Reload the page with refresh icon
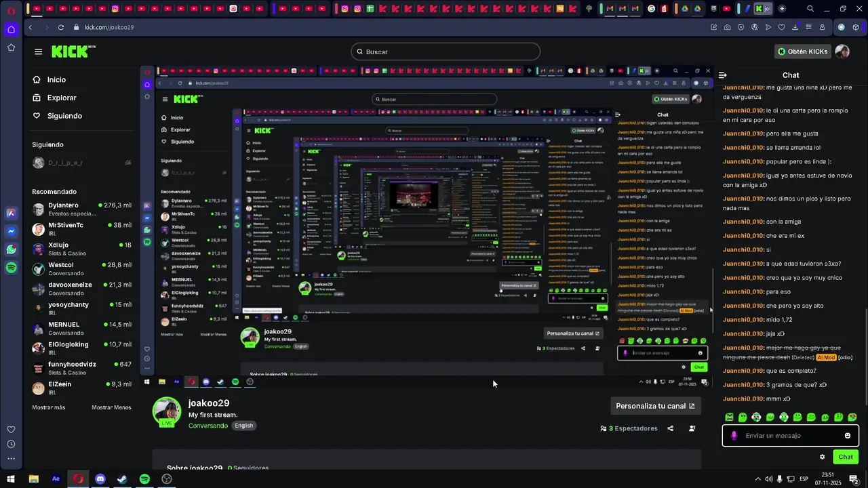This screenshot has width=868, height=488. click(61, 27)
